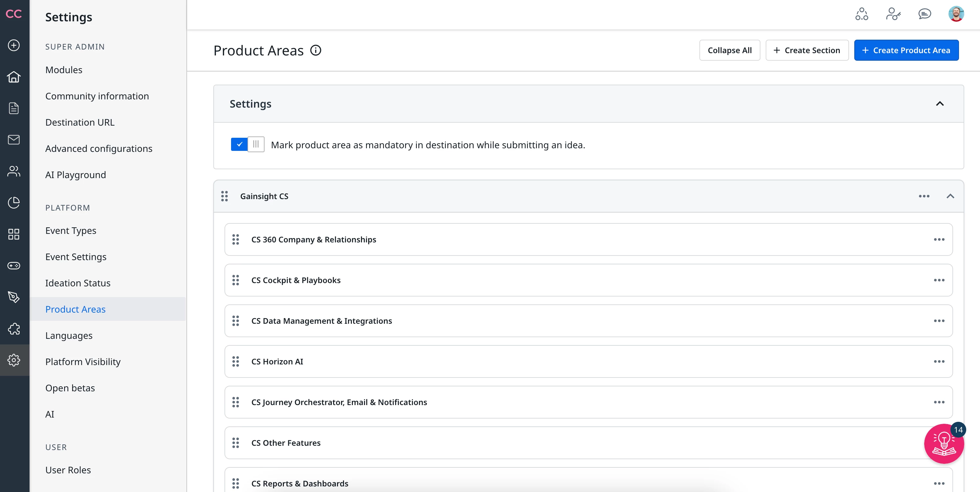Open Languages settings
This screenshot has width=980, height=492.
pos(69,336)
